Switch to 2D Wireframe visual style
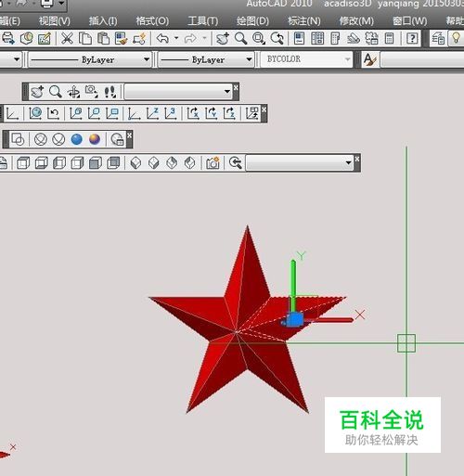The width and height of the screenshot is (464, 476). pyautogui.click(x=18, y=139)
